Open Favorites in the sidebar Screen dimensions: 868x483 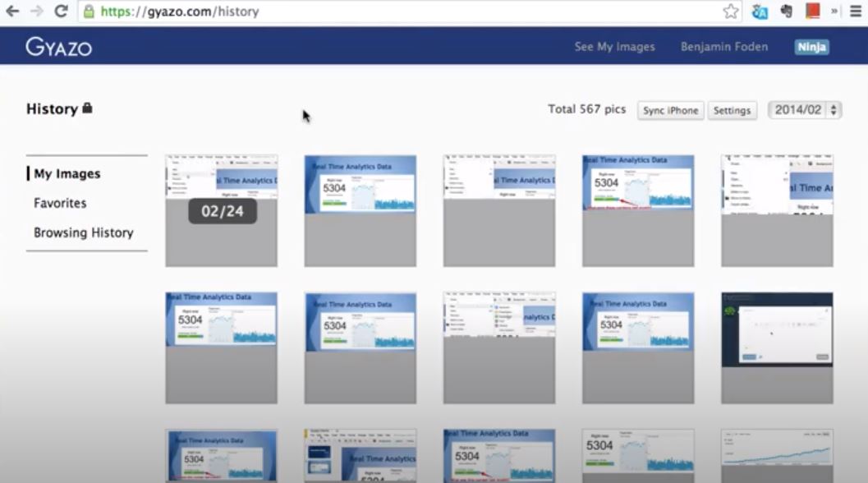click(x=60, y=203)
